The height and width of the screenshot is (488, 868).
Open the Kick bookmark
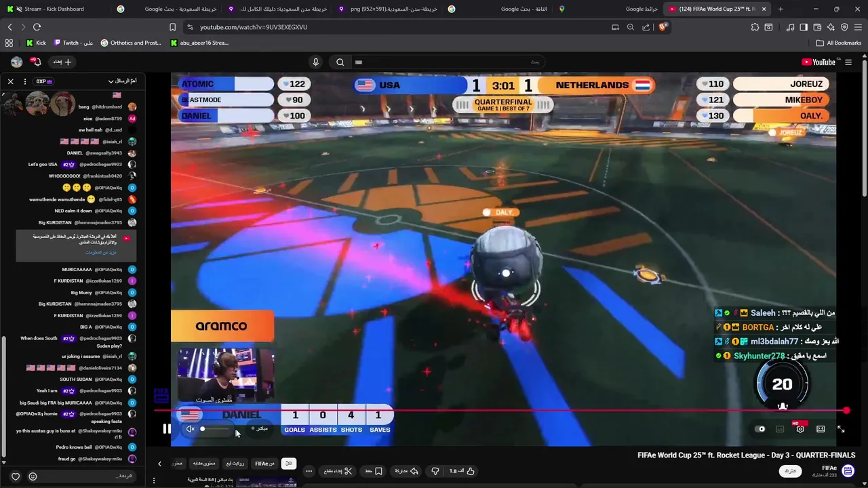(x=36, y=43)
